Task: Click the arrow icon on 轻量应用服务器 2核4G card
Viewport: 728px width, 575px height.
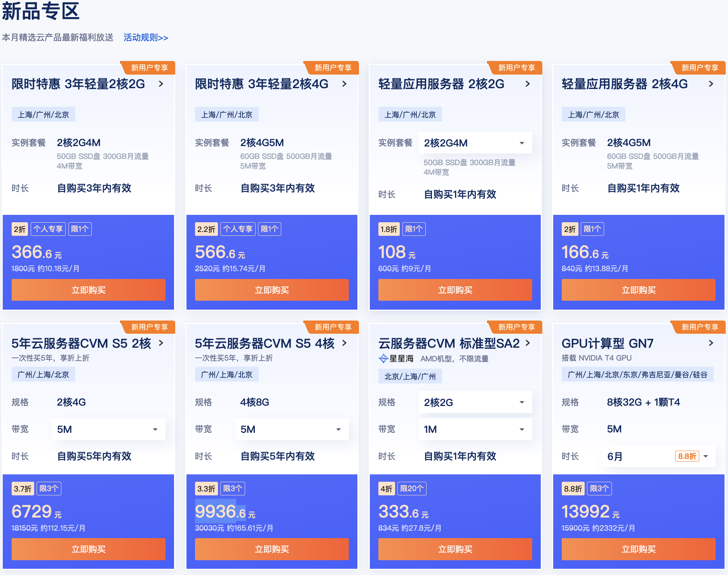Action: (711, 84)
